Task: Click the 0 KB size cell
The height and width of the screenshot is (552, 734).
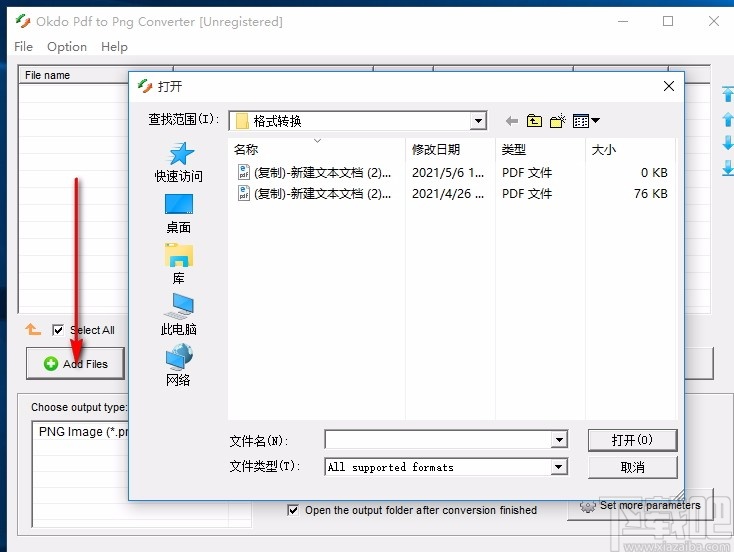Action: pyautogui.click(x=654, y=173)
